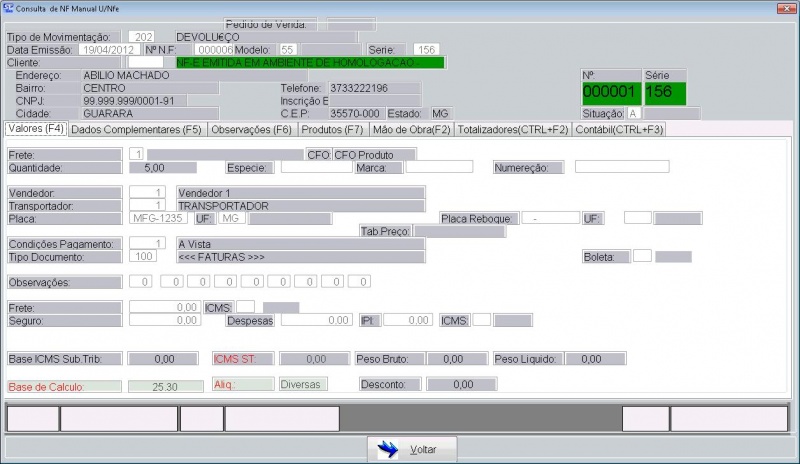Open the Mão de Obra (F2) tab
This screenshot has width=800, height=464.
click(x=412, y=129)
